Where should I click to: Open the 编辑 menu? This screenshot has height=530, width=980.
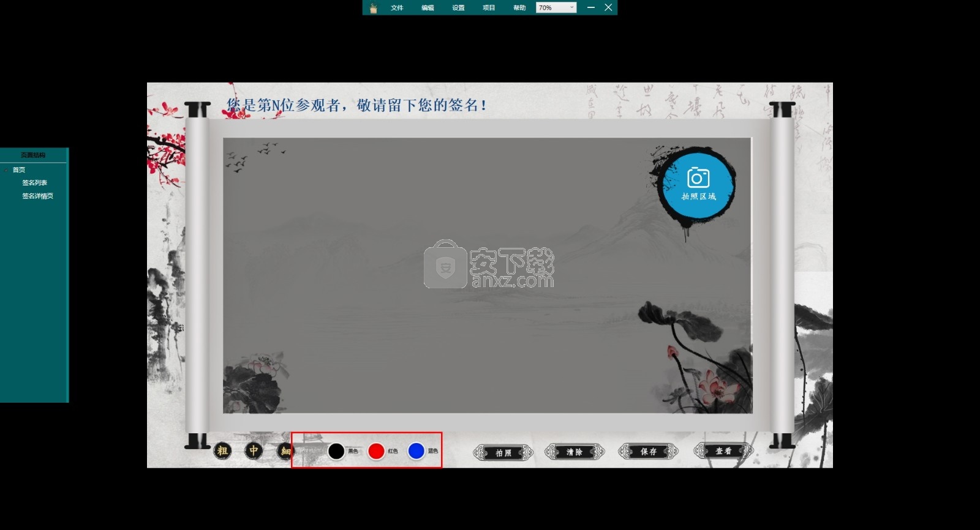pyautogui.click(x=428, y=8)
